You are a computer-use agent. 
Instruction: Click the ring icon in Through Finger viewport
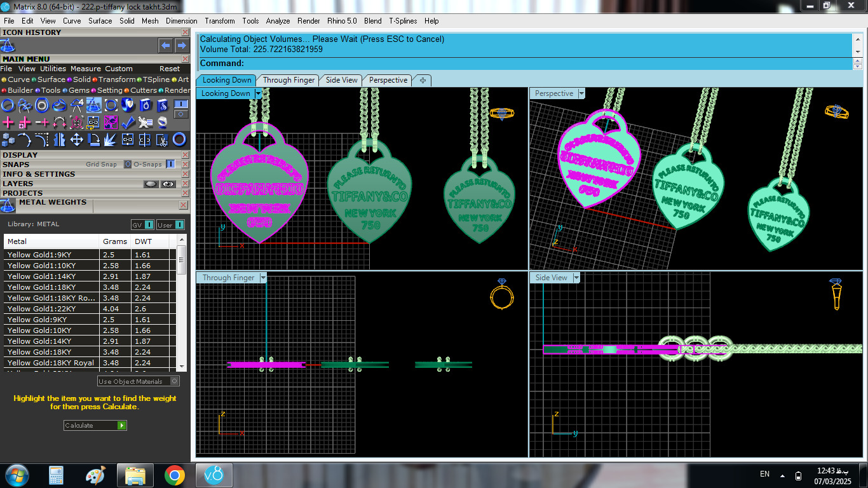pyautogui.click(x=502, y=294)
